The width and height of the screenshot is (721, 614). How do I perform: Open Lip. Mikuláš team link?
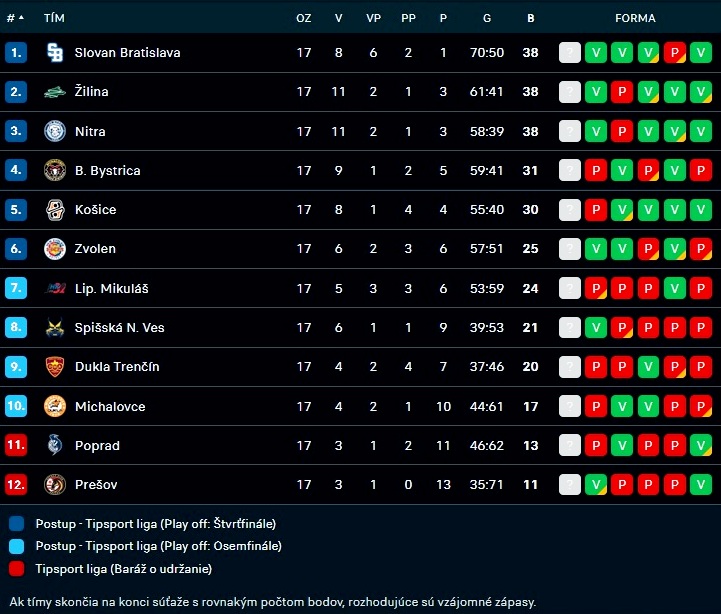click(110, 289)
